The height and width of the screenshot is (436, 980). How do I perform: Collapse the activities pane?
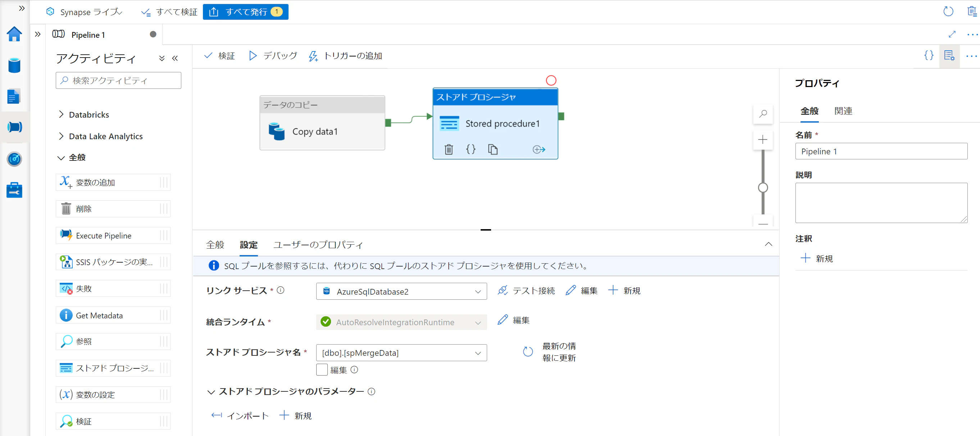175,58
